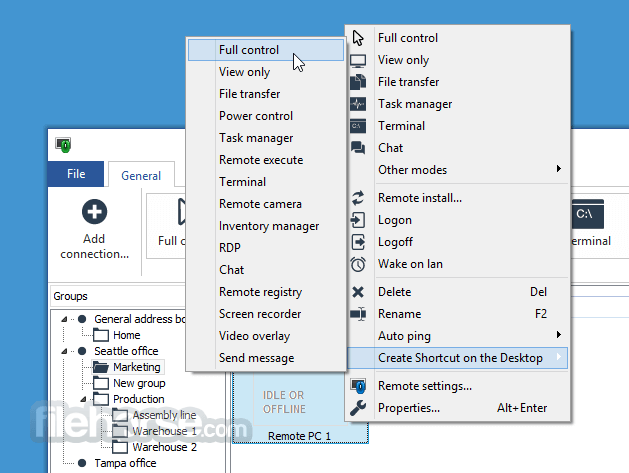
Task: Click the Task manager waveform icon
Action: 358,104
